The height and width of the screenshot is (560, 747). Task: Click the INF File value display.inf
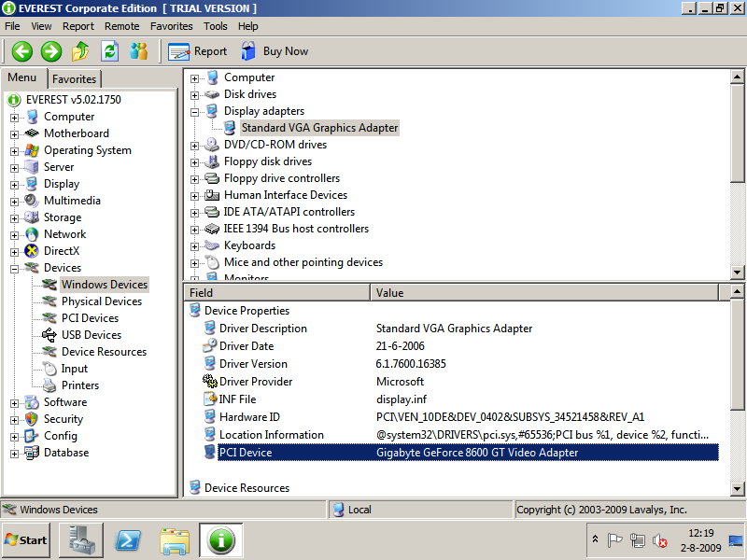402,399
